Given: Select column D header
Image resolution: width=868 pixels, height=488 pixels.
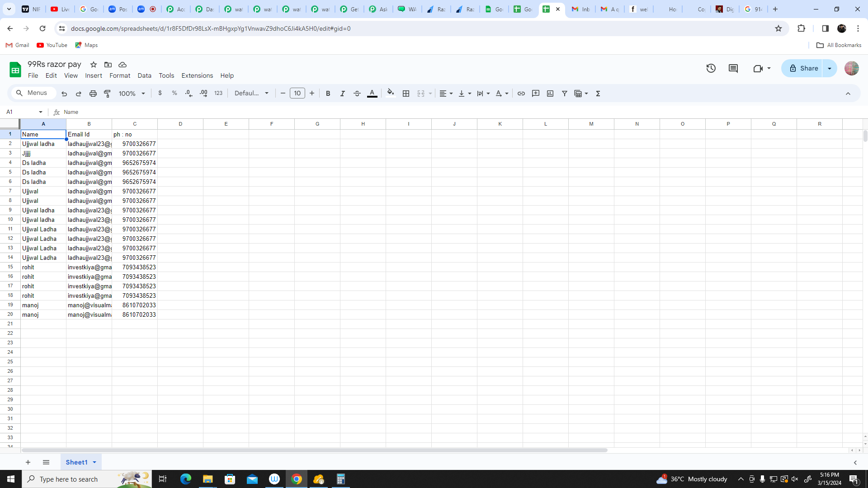Looking at the screenshot, I should tap(180, 124).
